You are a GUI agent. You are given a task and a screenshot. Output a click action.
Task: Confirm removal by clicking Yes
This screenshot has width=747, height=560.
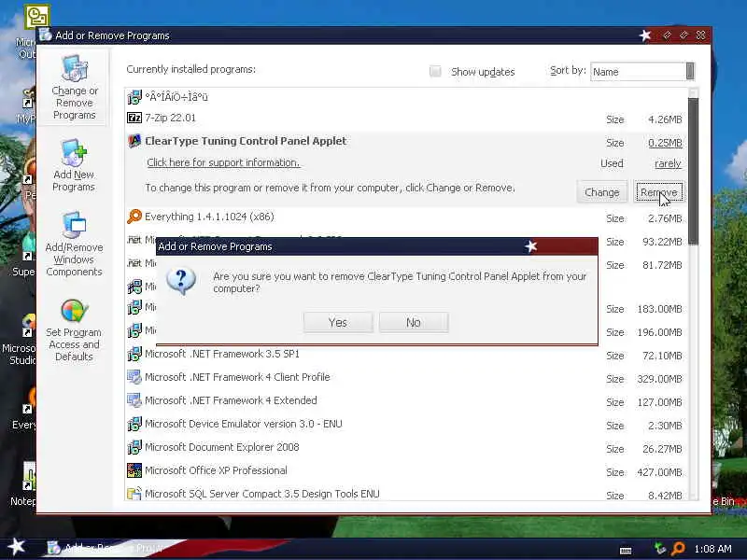(338, 322)
